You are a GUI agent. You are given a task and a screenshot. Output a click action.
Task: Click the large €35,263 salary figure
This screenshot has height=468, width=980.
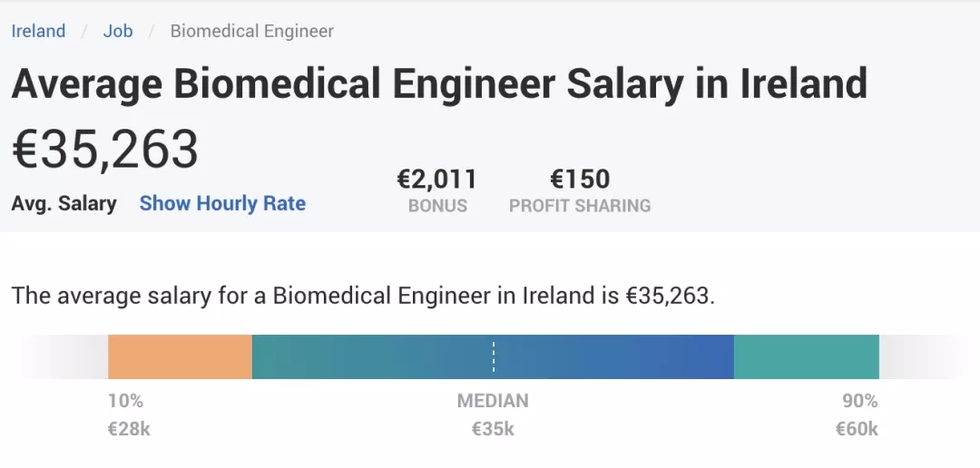tap(105, 148)
